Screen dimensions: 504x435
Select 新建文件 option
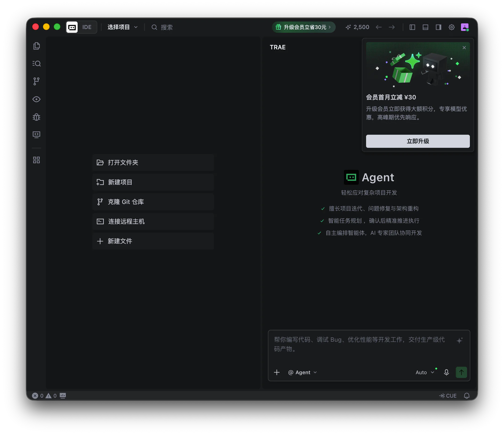pyautogui.click(x=153, y=241)
